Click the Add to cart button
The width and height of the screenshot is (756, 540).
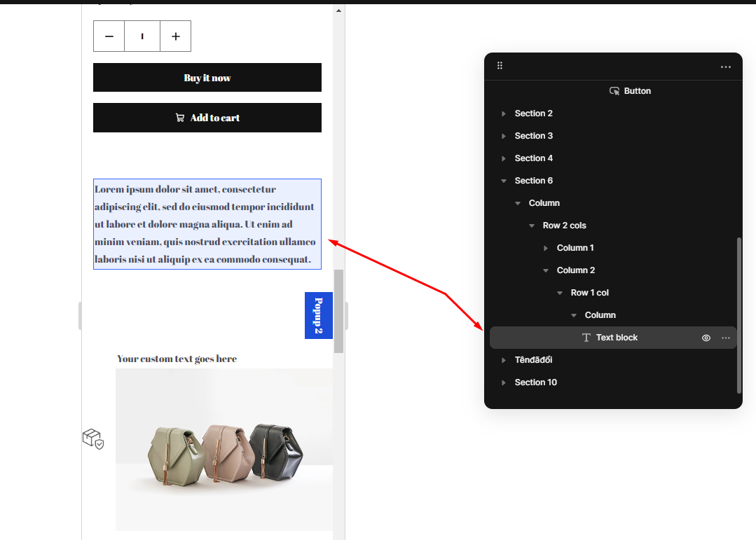coord(207,118)
